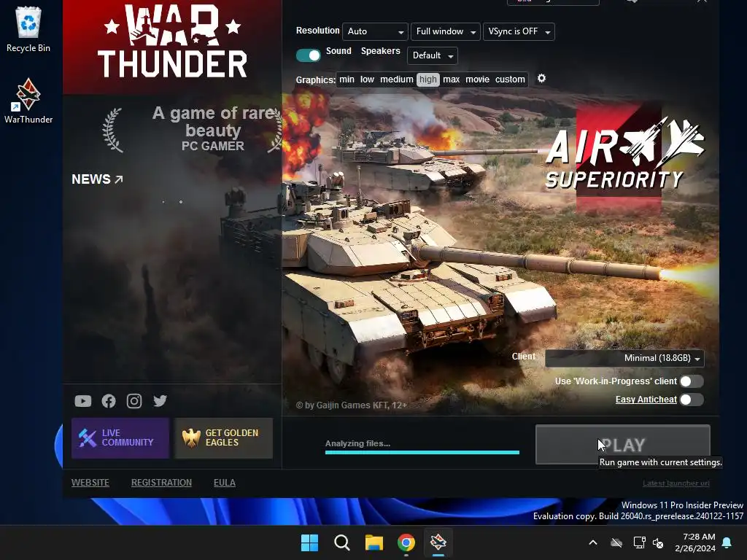Image resolution: width=747 pixels, height=560 pixels.
Task: Click War Thunder launcher taskbar icon
Action: [x=438, y=542]
